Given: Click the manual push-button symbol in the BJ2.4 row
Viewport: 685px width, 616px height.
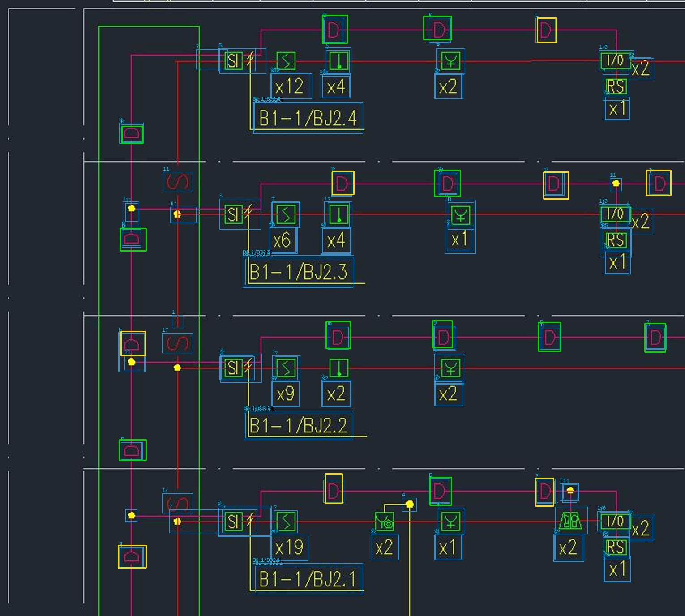Looking at the screenshot, I should 339,60.
